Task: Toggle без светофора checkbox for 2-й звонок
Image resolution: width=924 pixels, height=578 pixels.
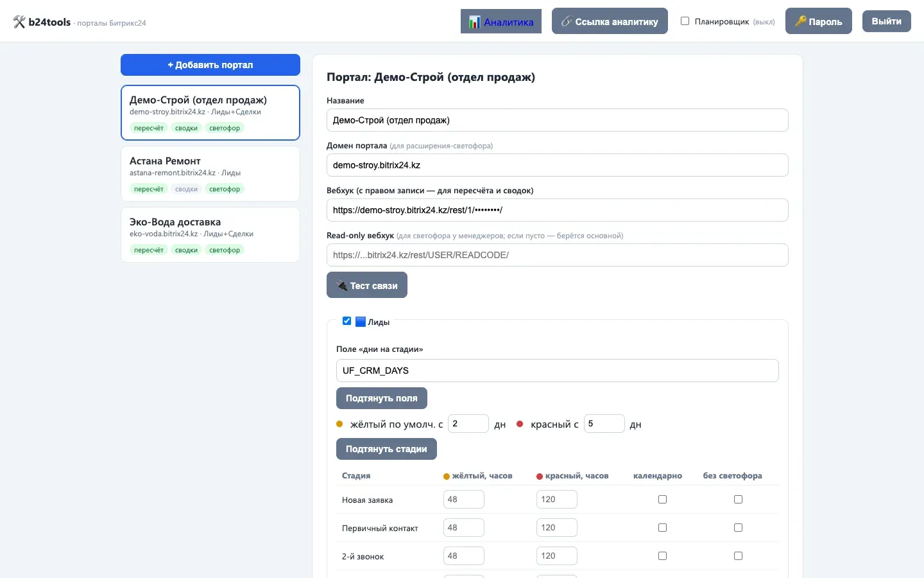Action: click(738, 556)
